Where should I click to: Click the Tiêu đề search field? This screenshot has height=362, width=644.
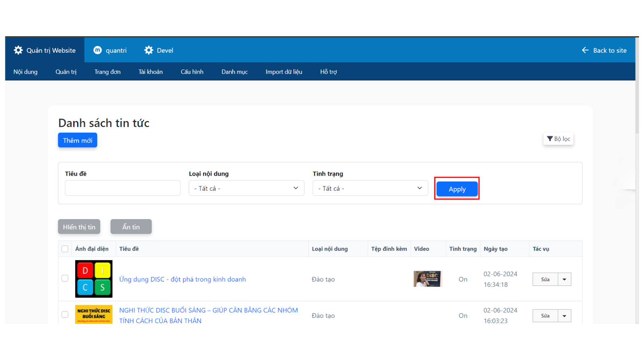[x=123, y=188]
